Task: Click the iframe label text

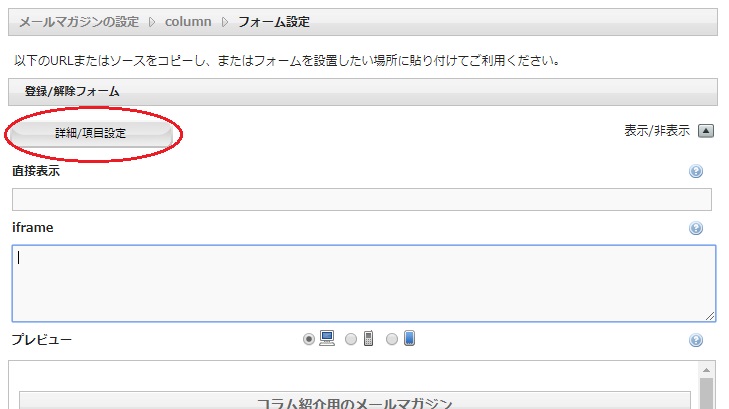Action: click(33, 227)
